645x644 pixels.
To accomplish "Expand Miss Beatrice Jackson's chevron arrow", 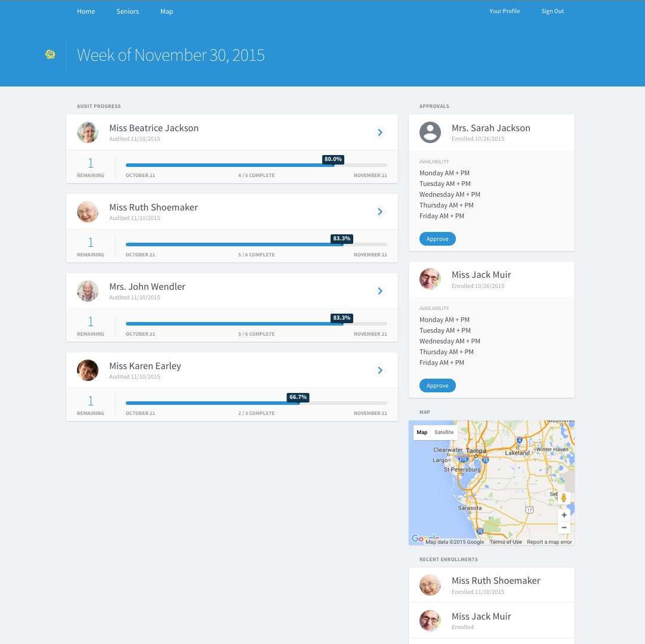I will point(380,132).
